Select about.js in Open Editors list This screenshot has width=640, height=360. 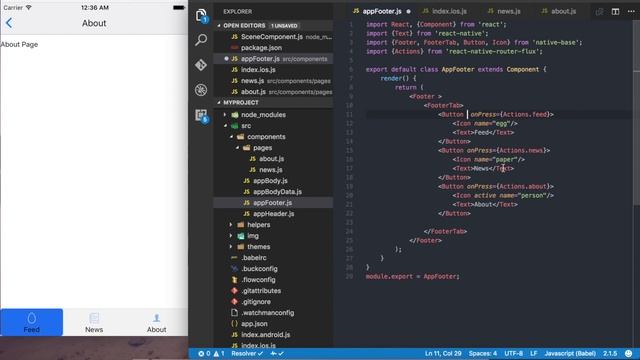[x=273, y=92]
